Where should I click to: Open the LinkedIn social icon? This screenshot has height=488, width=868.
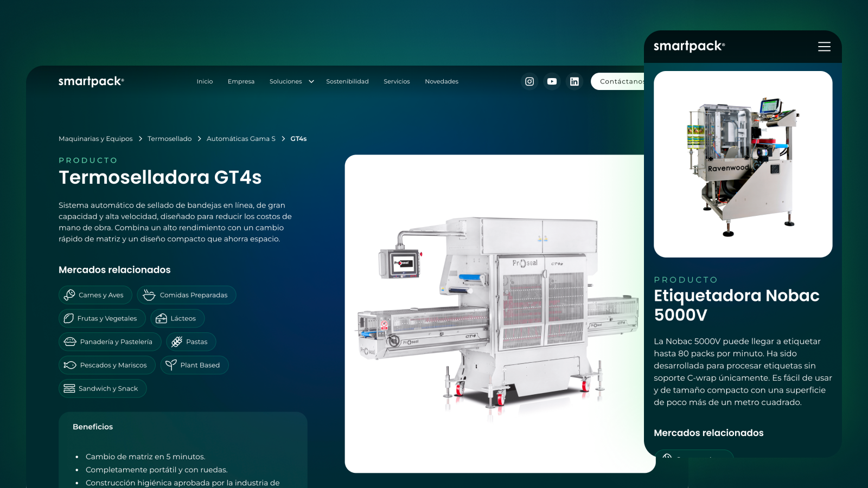[x=574, y=81]
